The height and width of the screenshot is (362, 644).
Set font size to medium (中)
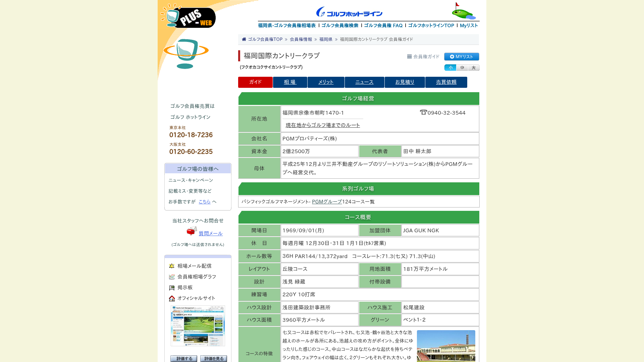[x=462, y=68]
